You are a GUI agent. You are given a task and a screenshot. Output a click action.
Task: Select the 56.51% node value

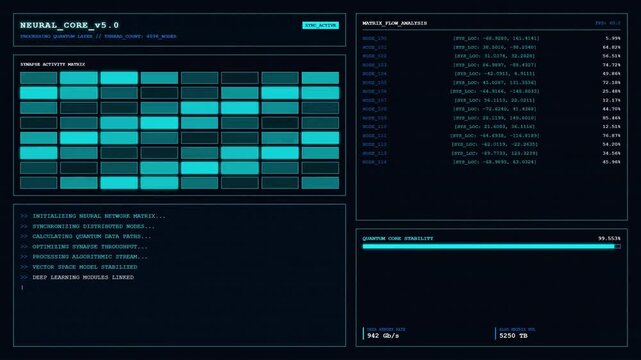612,56
